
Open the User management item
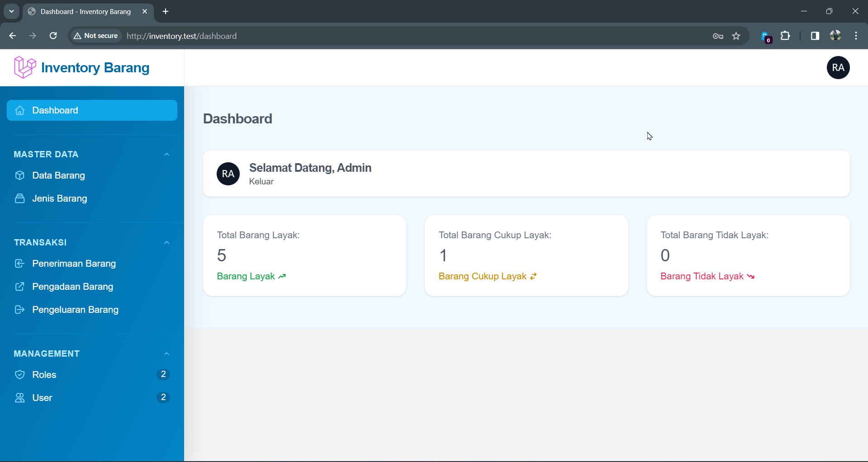[92, 398]
